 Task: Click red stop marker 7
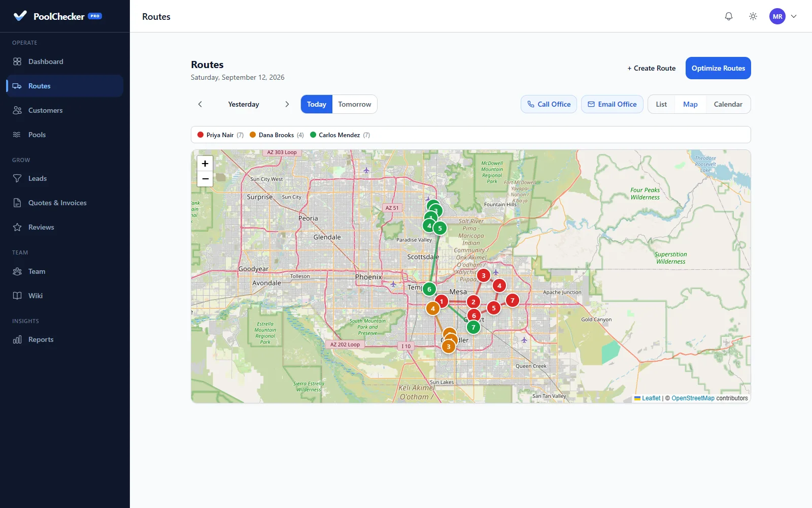point(513,300)
